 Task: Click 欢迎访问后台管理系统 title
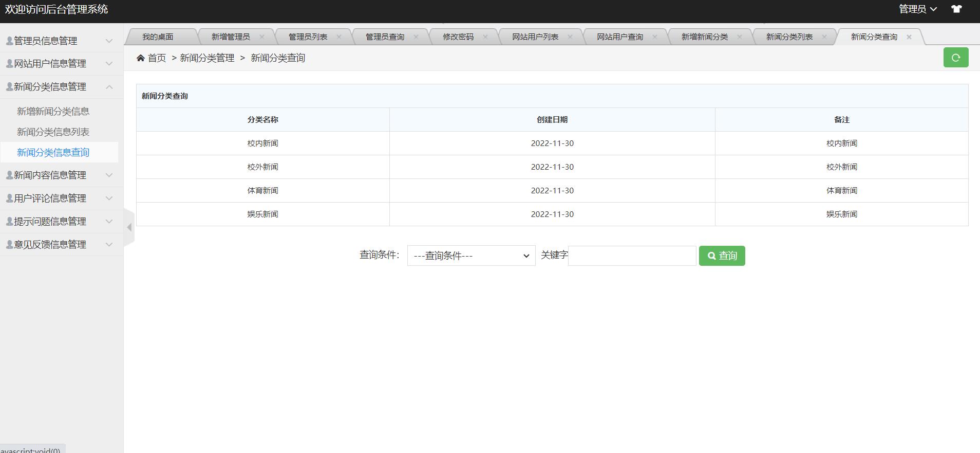(x=56, y=9)
